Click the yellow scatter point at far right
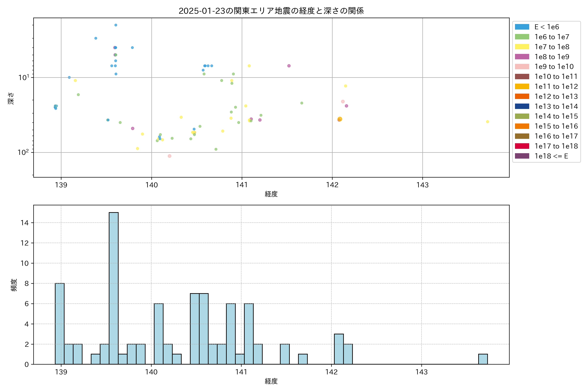 [x=488, y=122]
